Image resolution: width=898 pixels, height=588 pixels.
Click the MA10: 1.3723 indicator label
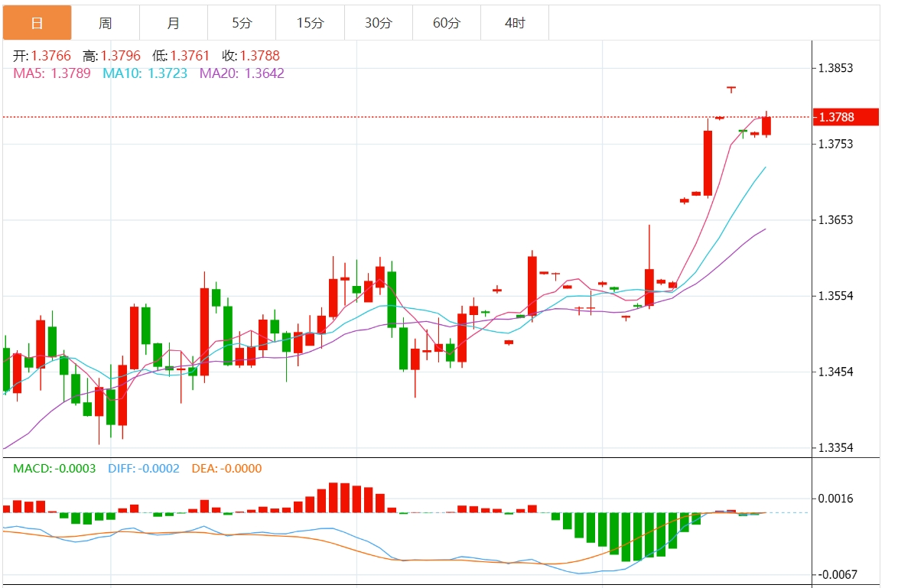point(145,73)
